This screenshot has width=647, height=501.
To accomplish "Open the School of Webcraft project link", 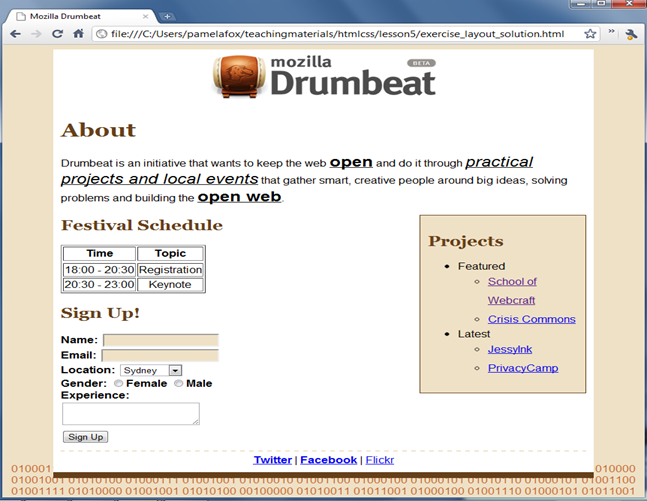I will 512,291.
